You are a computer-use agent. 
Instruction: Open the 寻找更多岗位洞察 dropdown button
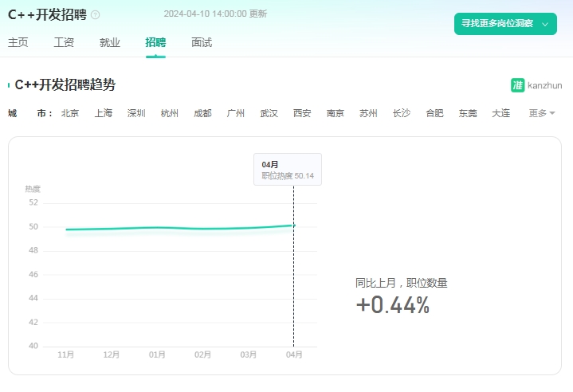[x=505, y=24]
